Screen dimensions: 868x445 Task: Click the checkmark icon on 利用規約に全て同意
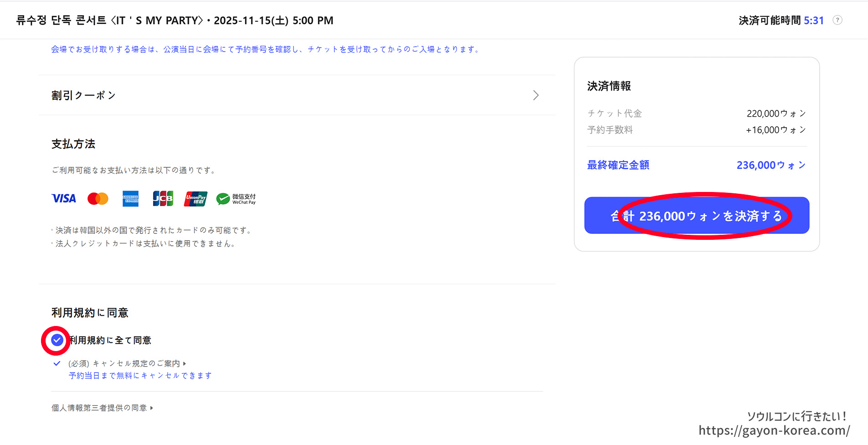click(x=56, y=340)
